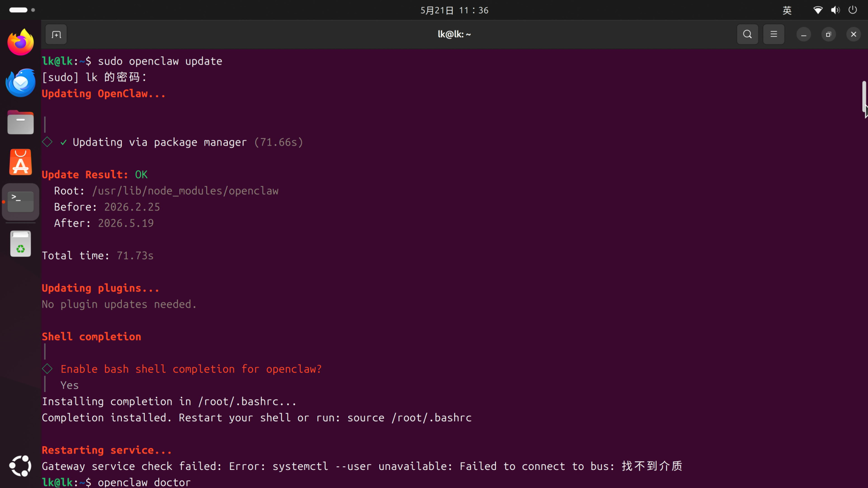The height and width of the screenshot is (488, 868).
Task: Restore down the terminal window
Action: 828,34
